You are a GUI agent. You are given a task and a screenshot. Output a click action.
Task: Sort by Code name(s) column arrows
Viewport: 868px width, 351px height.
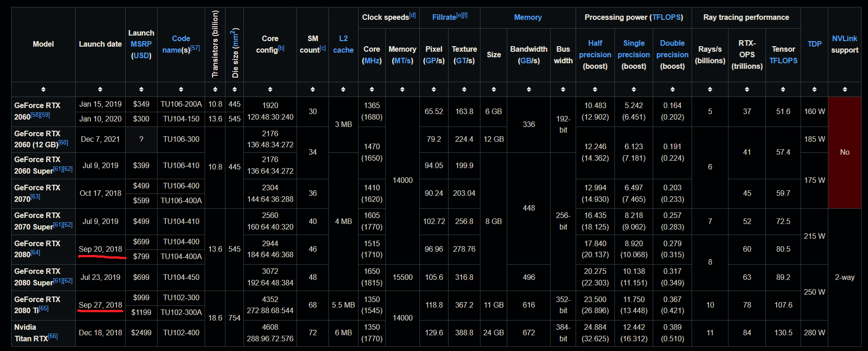pos(181,89)
